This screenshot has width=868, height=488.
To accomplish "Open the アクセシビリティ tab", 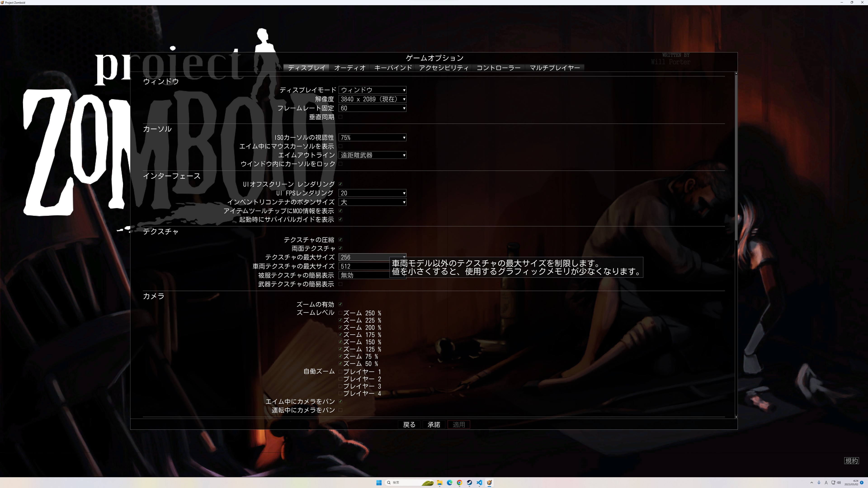I will click(x=443, y=68).
